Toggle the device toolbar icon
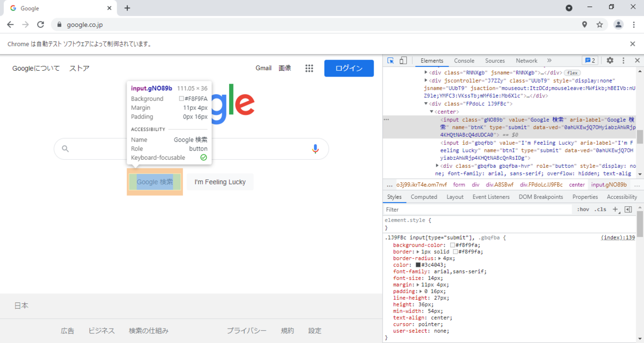The width and height of the screenshot is (644, 343). [403, 61]
